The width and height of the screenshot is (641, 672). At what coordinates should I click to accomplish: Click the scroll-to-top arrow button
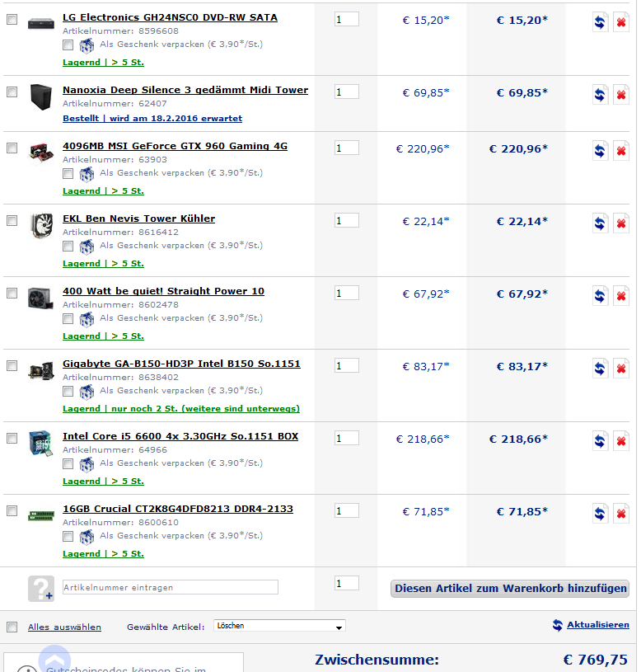click(x=54, y=659)
